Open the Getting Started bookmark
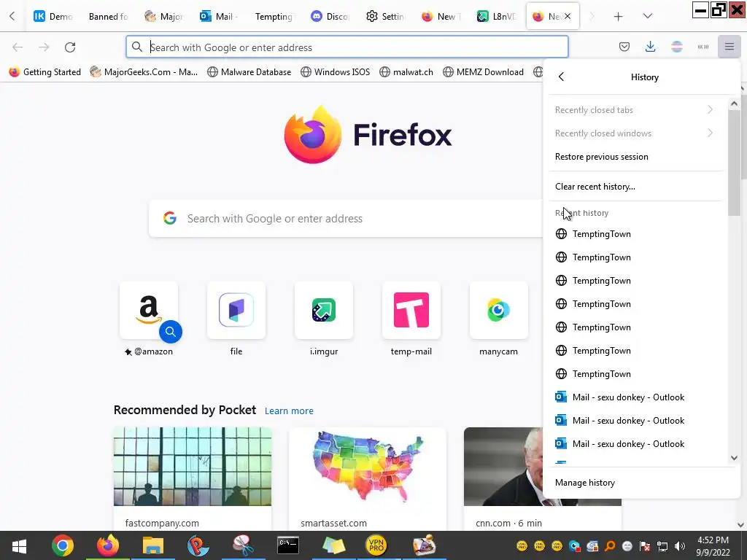Image resolution: width=747 pixels, height=560 pixels. tap(45, 72)
